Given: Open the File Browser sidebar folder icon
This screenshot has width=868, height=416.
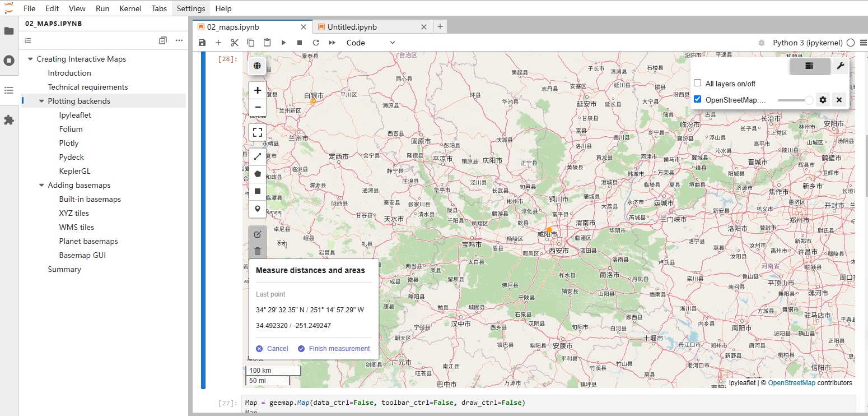Looking at the screenshot, I should [x=9, y=31].
